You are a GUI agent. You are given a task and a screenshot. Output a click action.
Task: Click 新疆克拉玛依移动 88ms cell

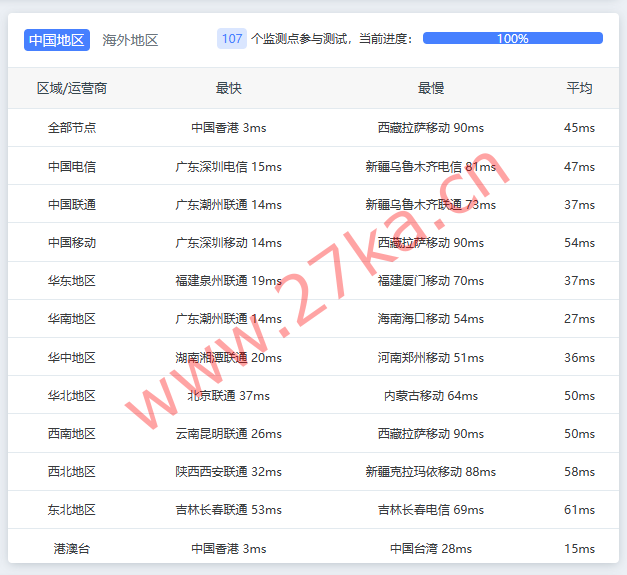[x=431, y=471]
